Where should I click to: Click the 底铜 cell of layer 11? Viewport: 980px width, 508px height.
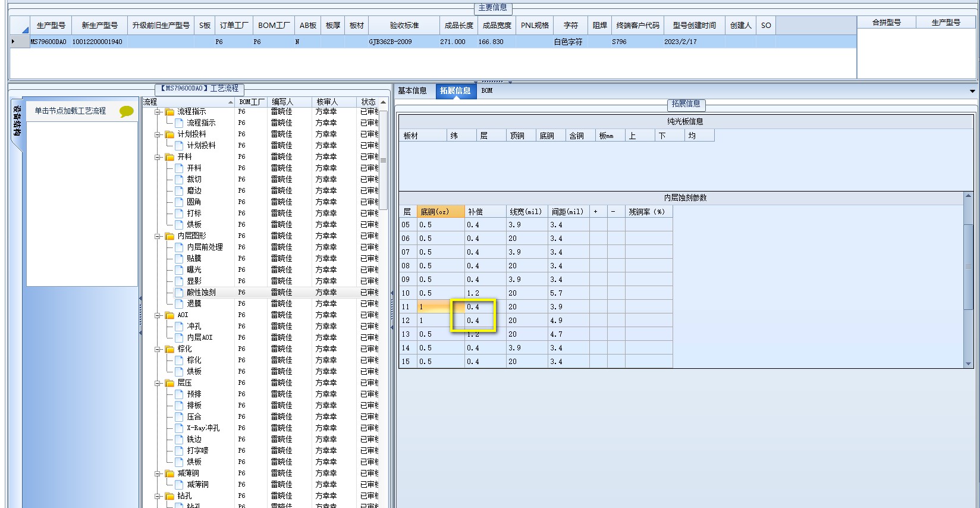(441, 306)
